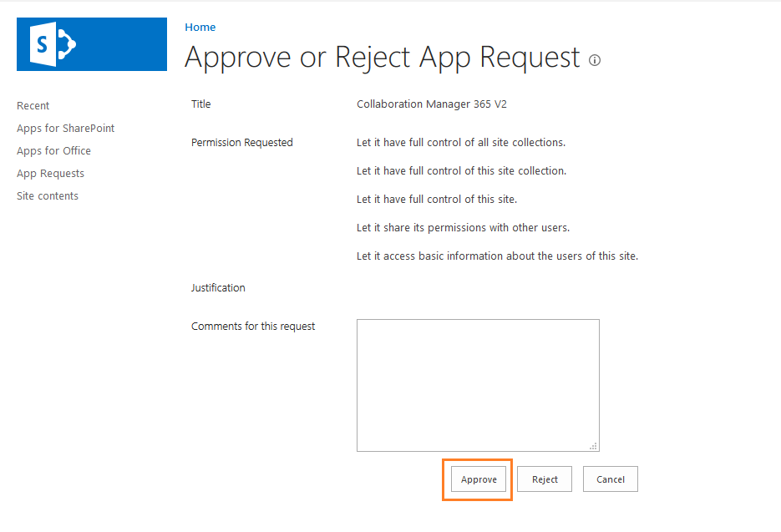781x532 pixels.
Task: Click the 'Approve or Reject App Request' heading
Action: click(x=382, y=58)
